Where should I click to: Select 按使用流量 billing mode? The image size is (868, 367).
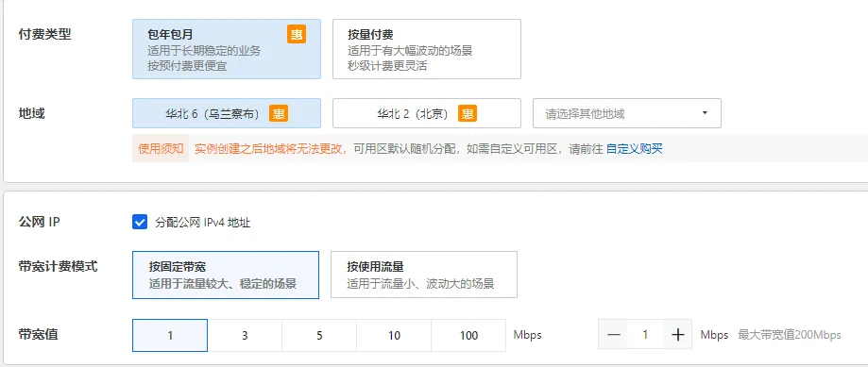(x=424, y=275)
